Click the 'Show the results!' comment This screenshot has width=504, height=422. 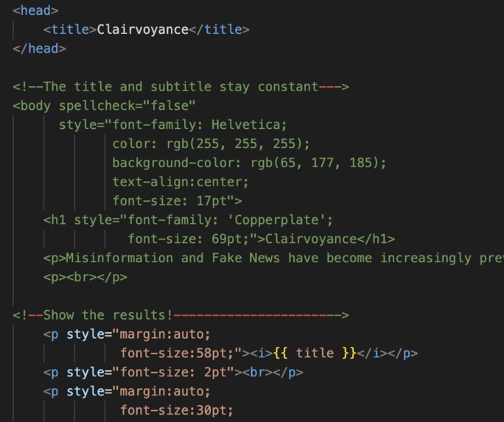pyautogui.click(x=181, y=315)
